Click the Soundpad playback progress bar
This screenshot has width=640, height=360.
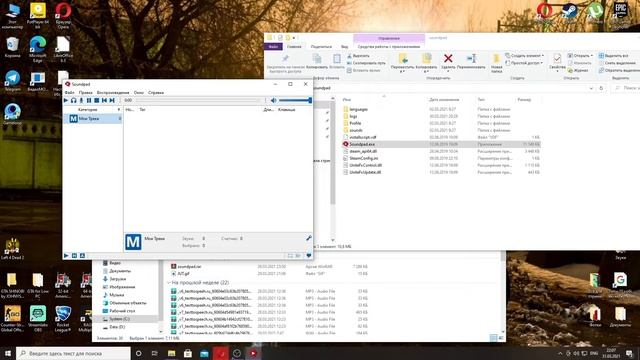point(198,100)
